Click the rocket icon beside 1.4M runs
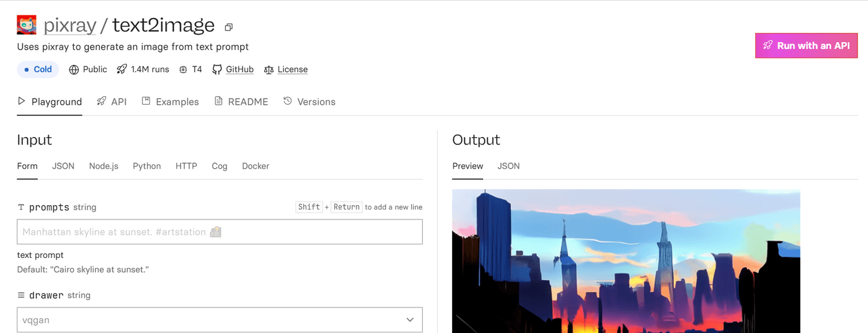Image resolution: width=868 pixels, height=333 pixels. point(122,69)
